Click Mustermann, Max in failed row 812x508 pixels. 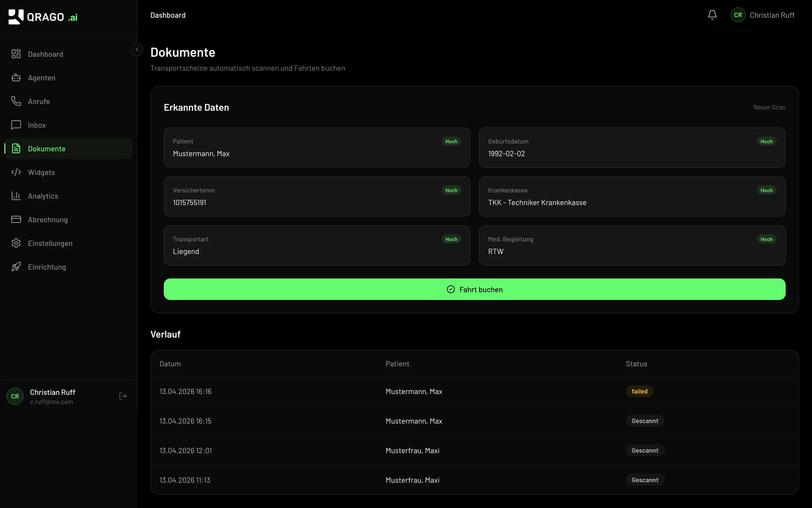click(414, 391)
